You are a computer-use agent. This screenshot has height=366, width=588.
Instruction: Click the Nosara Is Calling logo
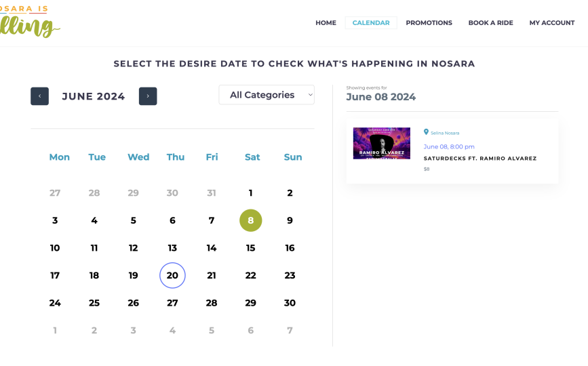(31, 23)
